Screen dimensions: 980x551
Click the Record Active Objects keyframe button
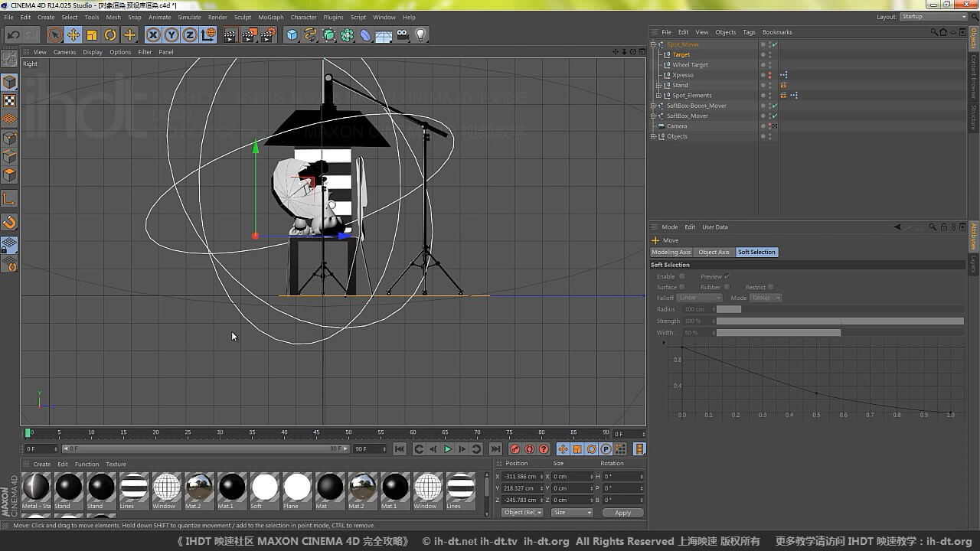(514, 449)
